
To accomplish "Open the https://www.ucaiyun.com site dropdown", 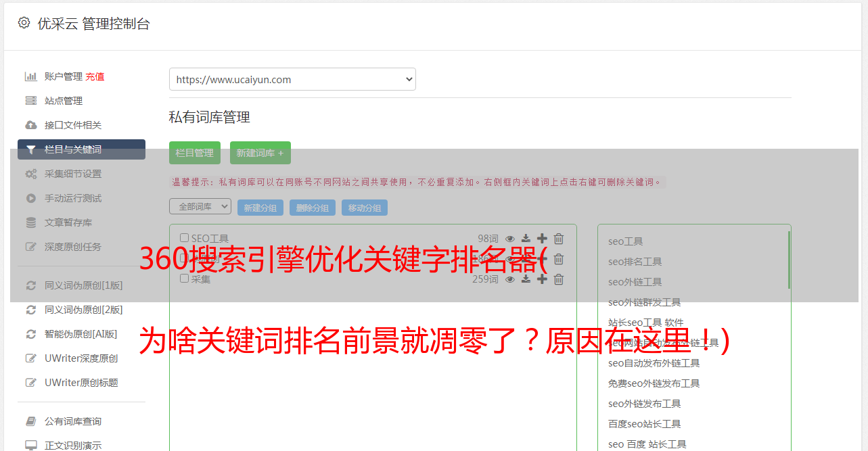I will (292, 79).
